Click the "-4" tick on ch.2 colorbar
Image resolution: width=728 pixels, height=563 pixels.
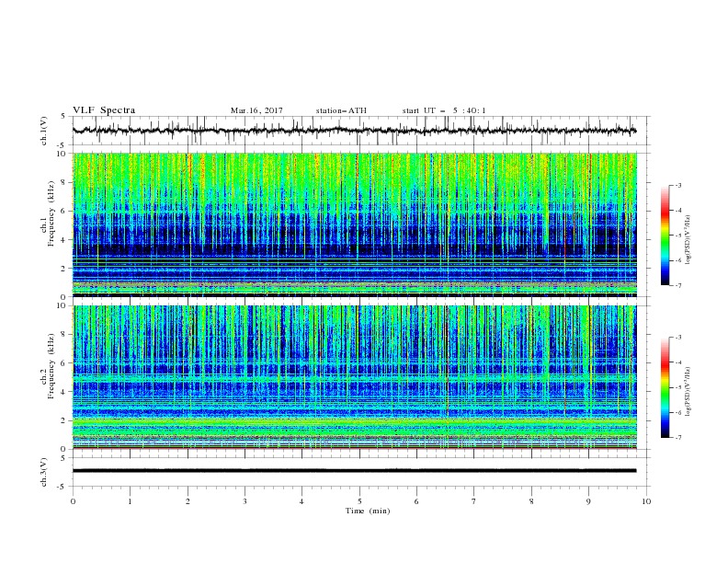[x=677, y=362]
